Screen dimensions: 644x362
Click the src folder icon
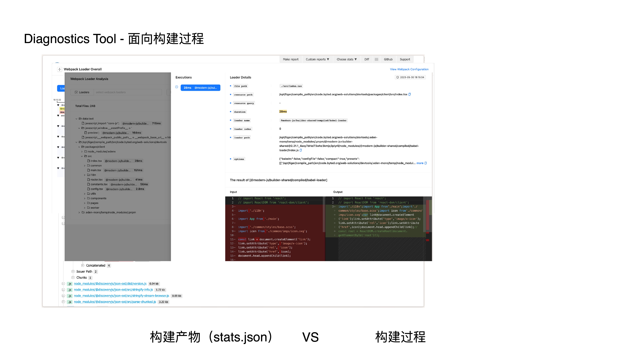click(x=86, y=156)
